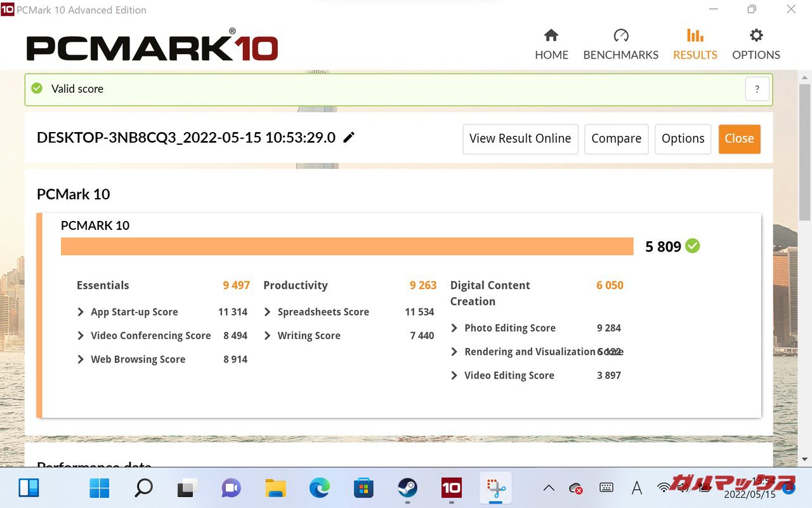
Task: Click the orange PCMark 10 score bar
Action: pyautogui.click(x=346, y=246)
